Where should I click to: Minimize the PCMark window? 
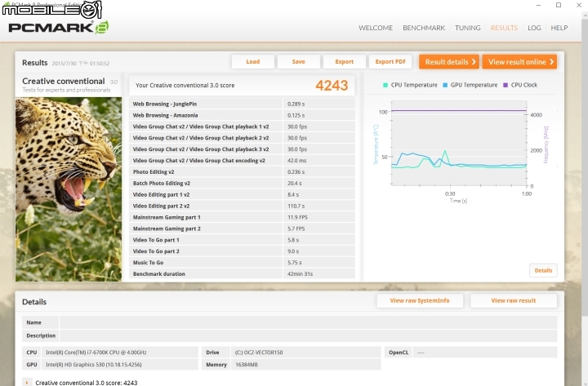coord(538,5)
